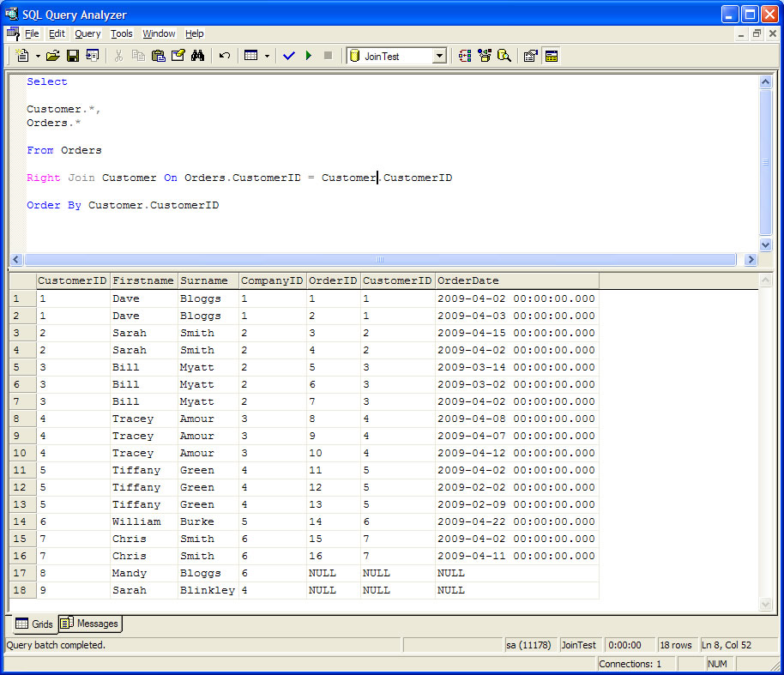Click the Load SQL Script folder icon
This screenshot has height=675, width=784.
53,56
